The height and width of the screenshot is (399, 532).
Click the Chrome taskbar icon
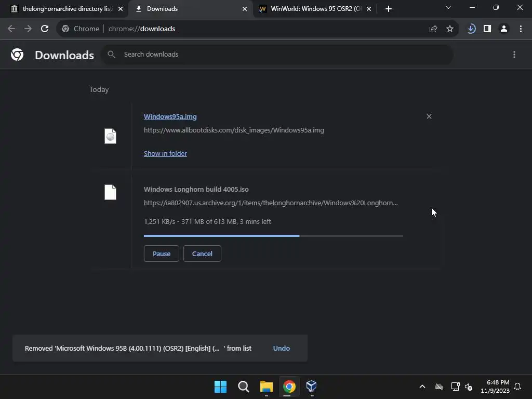(x=289, y=387)
